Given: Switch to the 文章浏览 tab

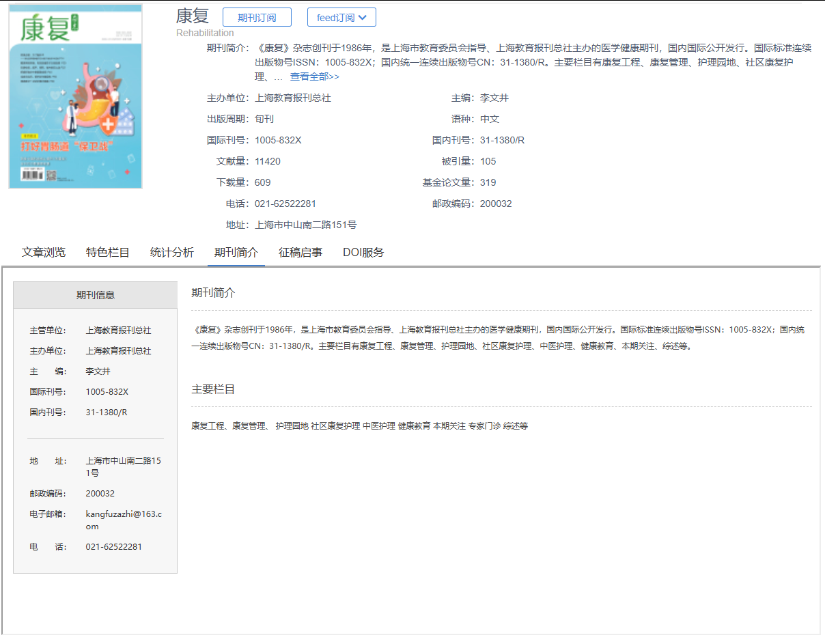Looking at the screenshot, I should pyautogui.click(x=42, y=251).
